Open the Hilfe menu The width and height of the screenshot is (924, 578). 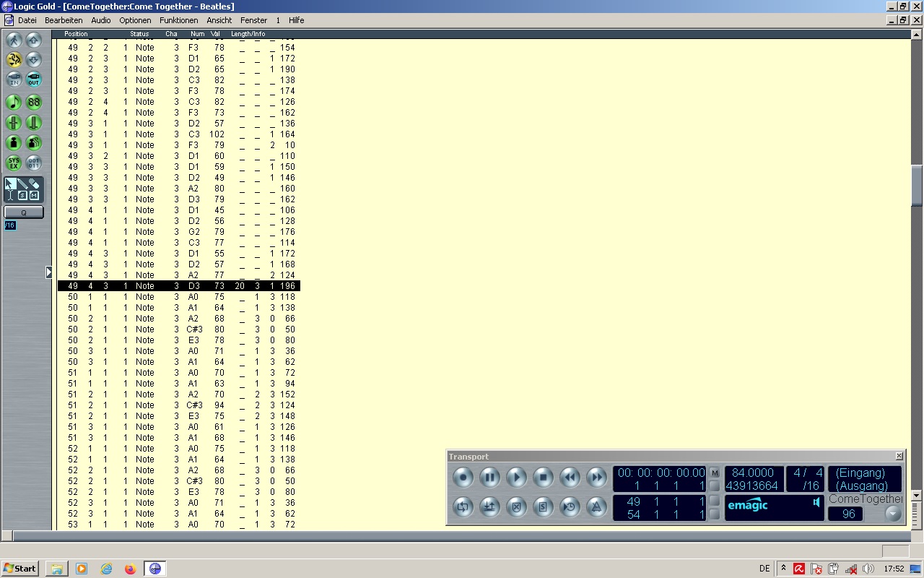point(297,20)
